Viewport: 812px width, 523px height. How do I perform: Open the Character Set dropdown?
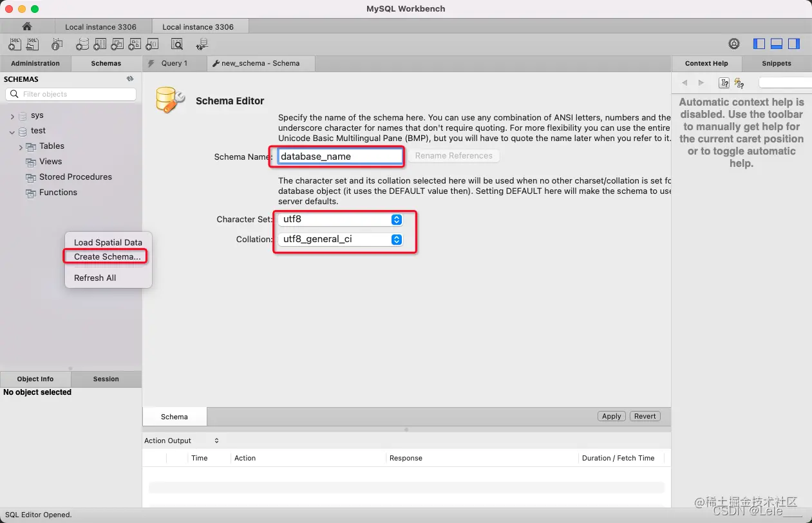[341, 220]
